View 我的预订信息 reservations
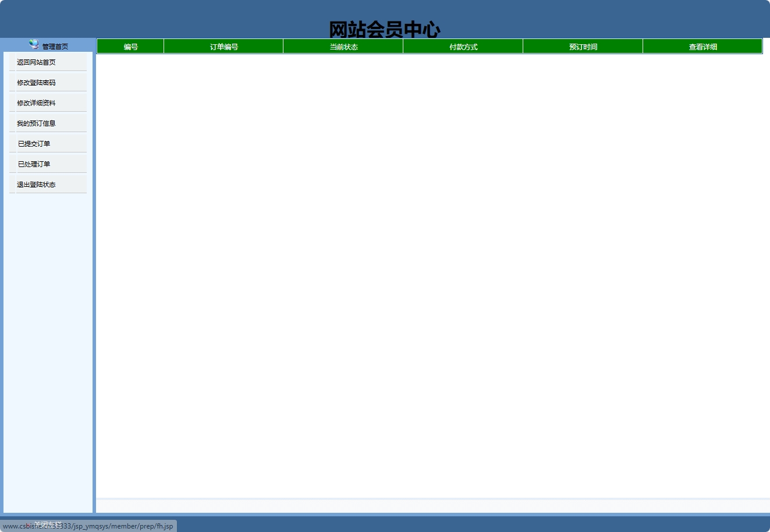Image resolution: width=770 pixels, height=532 pixels. (x=36, y=123)
